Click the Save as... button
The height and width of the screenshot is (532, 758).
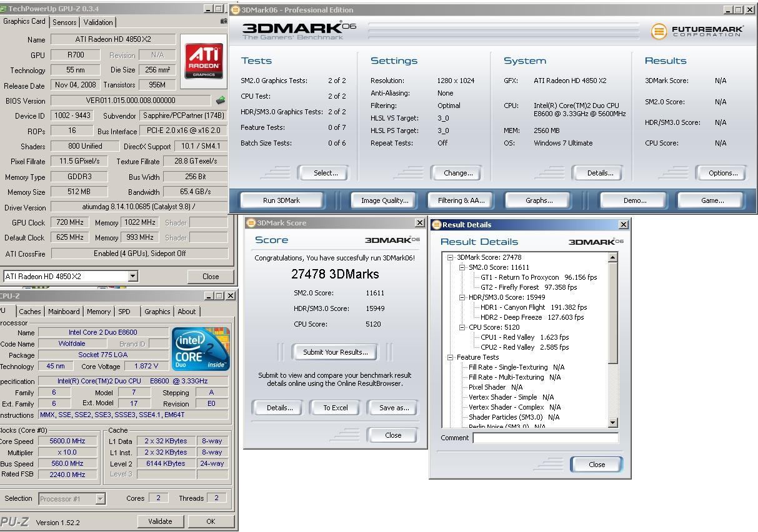coord(394,408)
